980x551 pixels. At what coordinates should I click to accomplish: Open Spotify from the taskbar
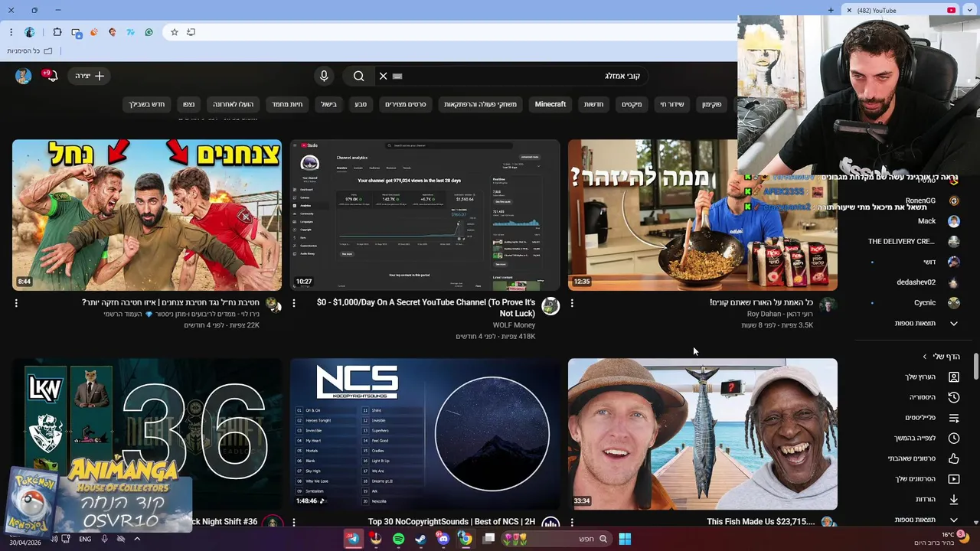[x=398, y=539]
